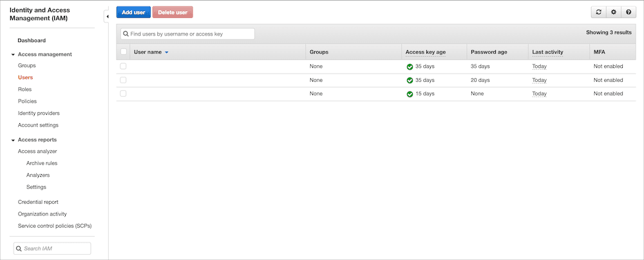Click the Find users search field
This screenshot has height=260, width=644.
pos(190,34)
